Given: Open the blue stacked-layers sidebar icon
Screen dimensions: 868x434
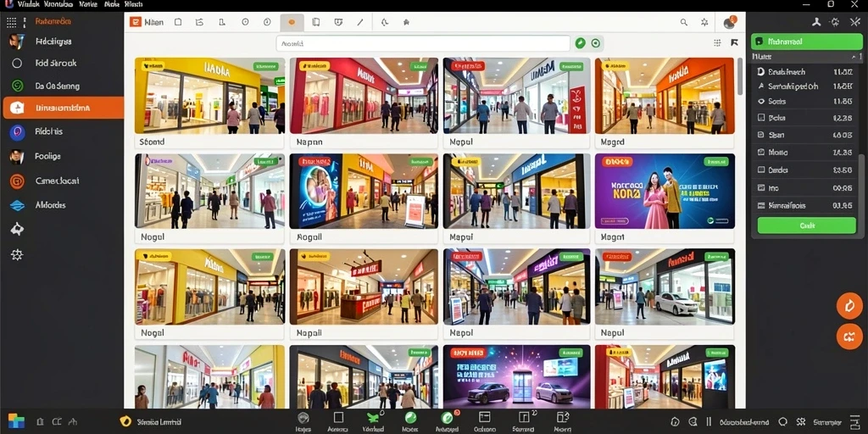Looking at the screenshot, I should click(17, 205).
